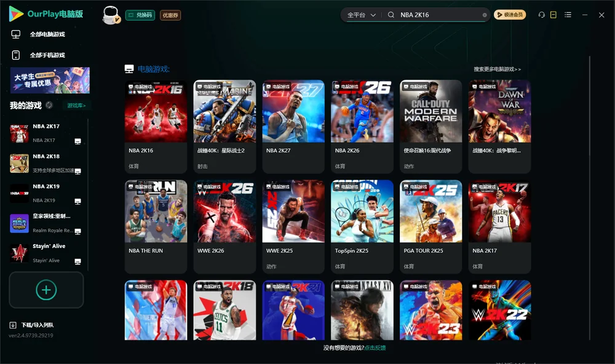The width and height of the screenshot is (615, 364).
Task: Open the Celtics 2K18 cover card
Action: [224, 311]
